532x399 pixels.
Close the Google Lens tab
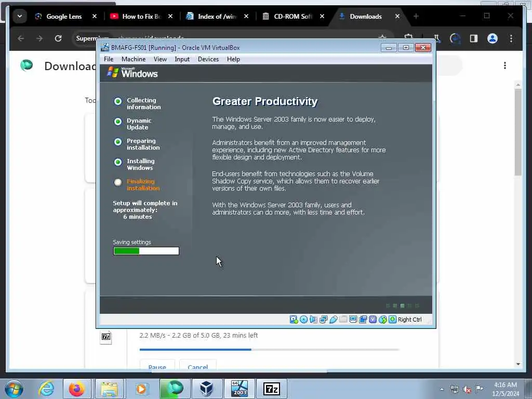coord(95,16)
